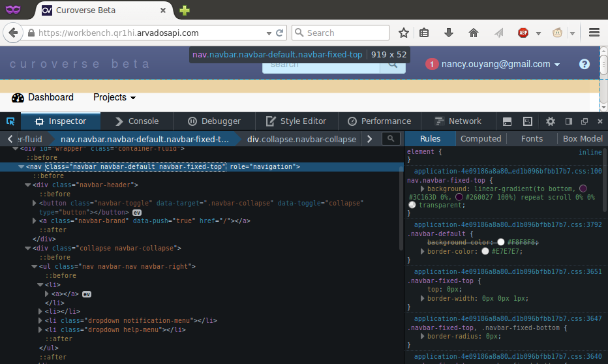Image resolution: width=608 pixels, height=364 pixels.
Task: Go to the browser home page
Action: [474, 33]
